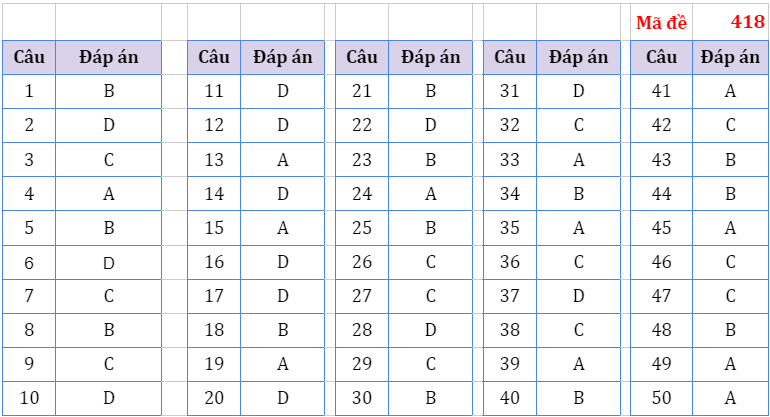Select the question number 50 cell

[661, 398]
